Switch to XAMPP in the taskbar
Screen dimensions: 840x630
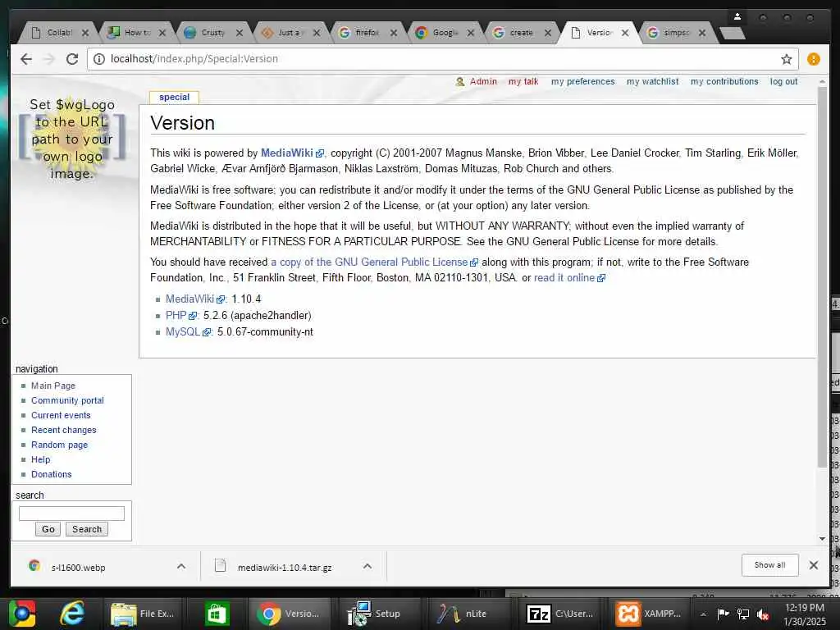click(x=648, y=614)
